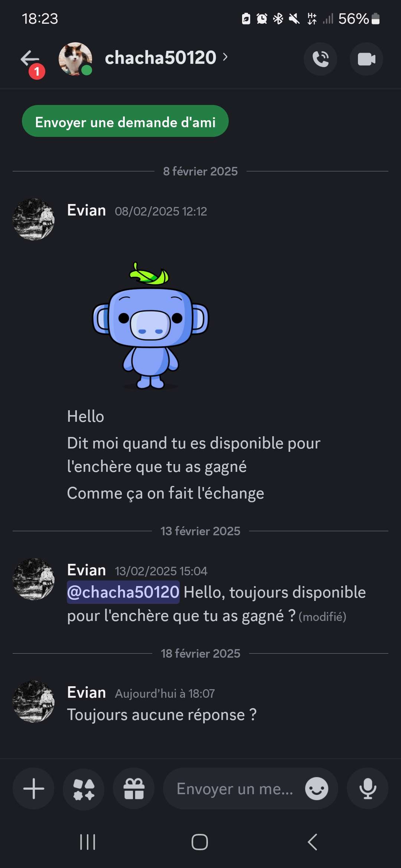The image size is (401, 868).
Task: Tap the Evian username on the 13/02/2025 message
Action: pyautogui.click(x=87, y=570)
